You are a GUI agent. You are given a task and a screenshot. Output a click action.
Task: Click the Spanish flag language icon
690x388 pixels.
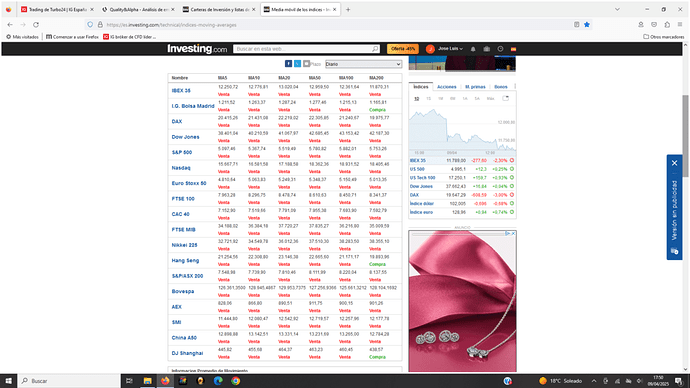(513, 49)
